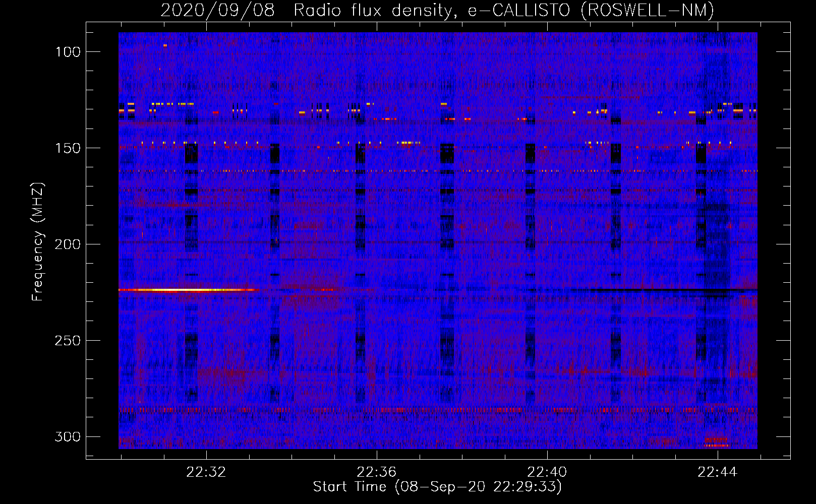816x504 pixels.
Task: Click the date "2020/09/08" in the title
Action: pos(217,11)
